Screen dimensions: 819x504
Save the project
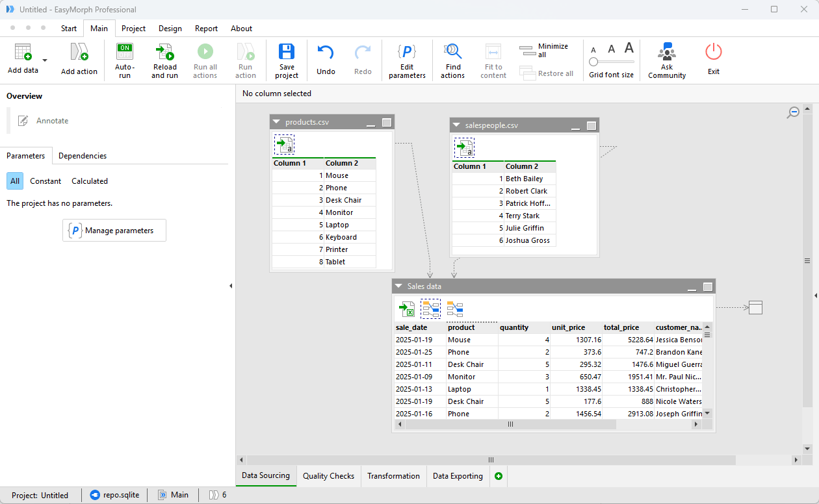pyautogui.click(x=287, y=60)
